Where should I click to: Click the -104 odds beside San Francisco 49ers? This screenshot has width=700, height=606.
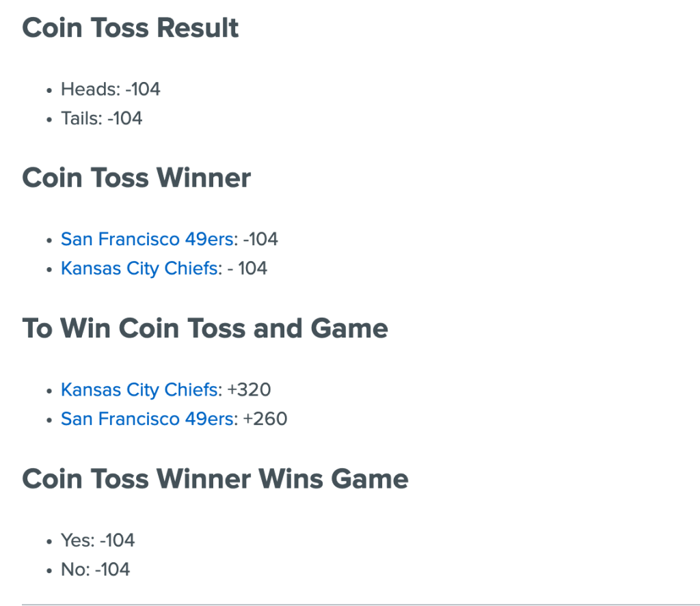(260, 239)
